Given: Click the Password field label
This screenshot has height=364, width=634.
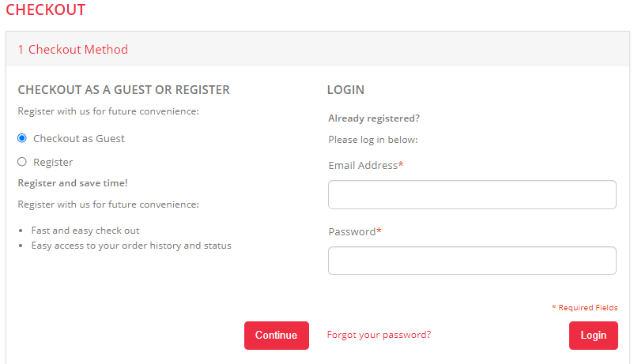Looking at the screenshot, I should [354, 232].
